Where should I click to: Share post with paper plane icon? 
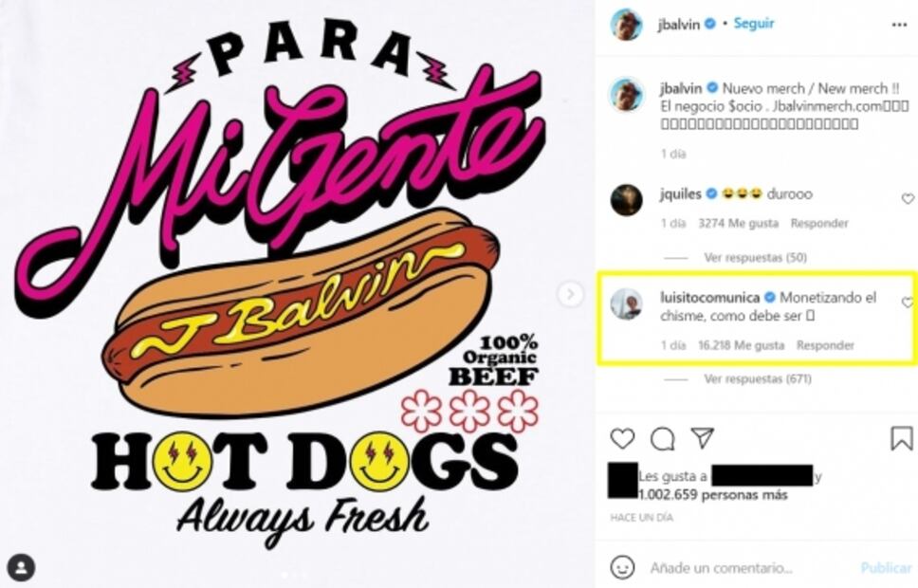click(x=703, y=437)
